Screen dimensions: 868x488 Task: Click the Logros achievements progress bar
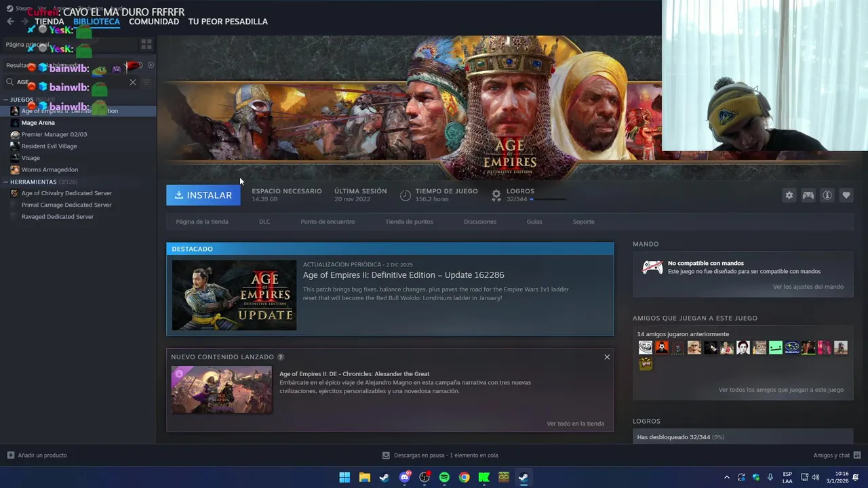point(549,199)
